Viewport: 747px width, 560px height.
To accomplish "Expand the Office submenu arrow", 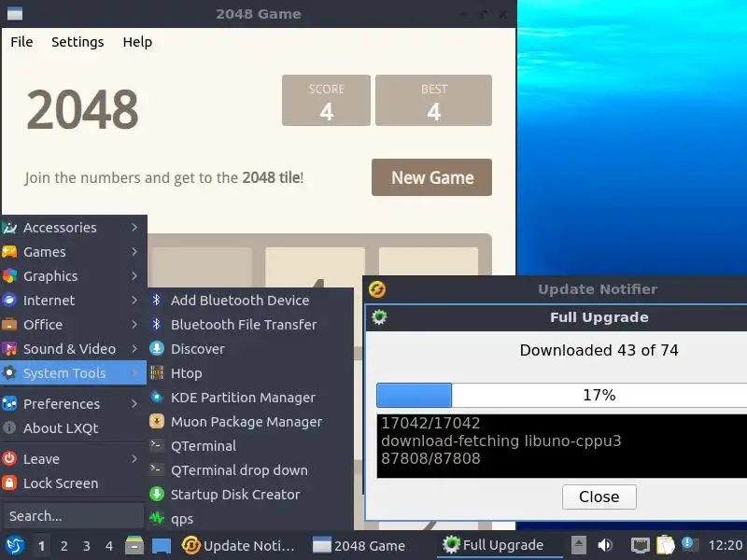I will coord(134,325).
